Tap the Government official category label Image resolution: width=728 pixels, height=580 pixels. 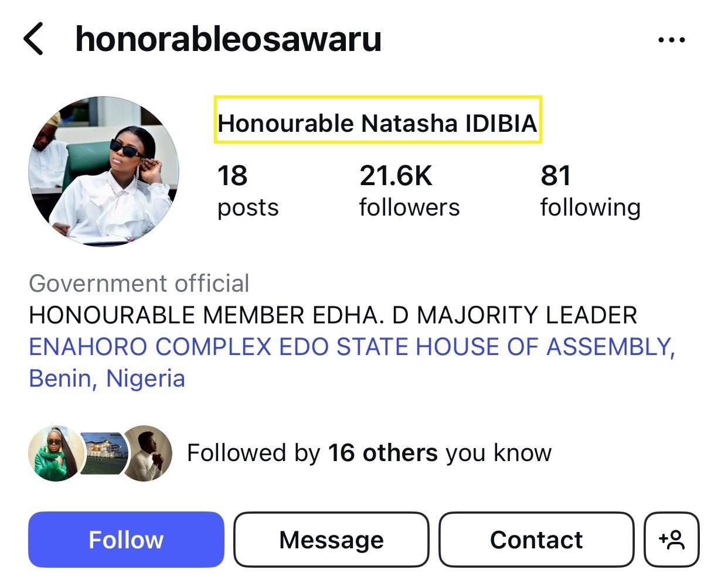(139, 284)
